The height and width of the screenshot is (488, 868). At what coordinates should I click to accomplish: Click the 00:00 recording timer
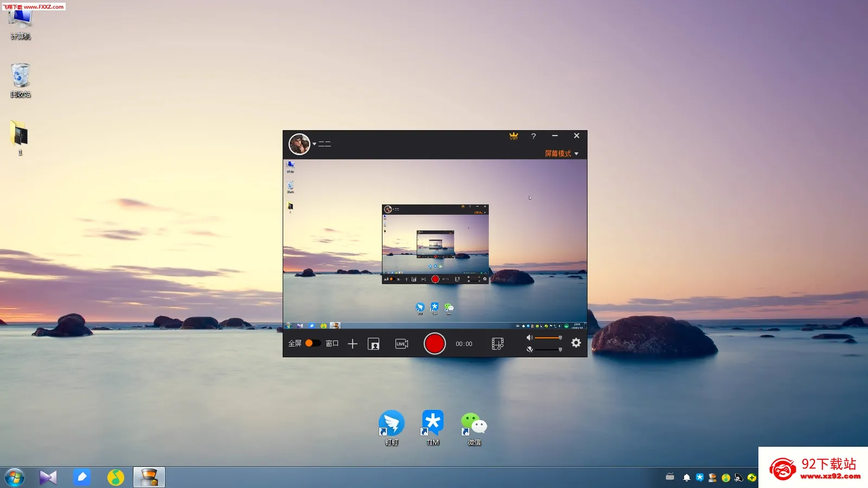(x=464, y=344)
